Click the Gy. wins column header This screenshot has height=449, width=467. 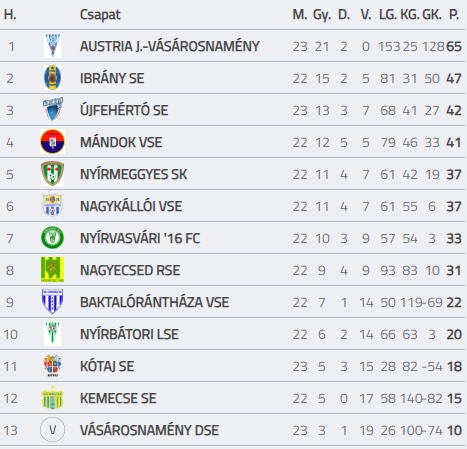(x=322, y=15)
